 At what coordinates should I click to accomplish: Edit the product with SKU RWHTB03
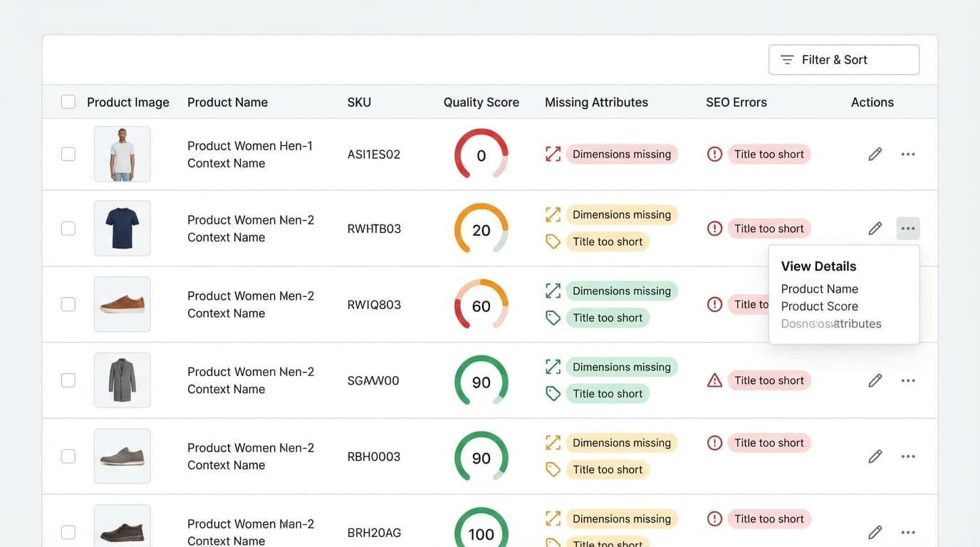click(x=875, y=229)
